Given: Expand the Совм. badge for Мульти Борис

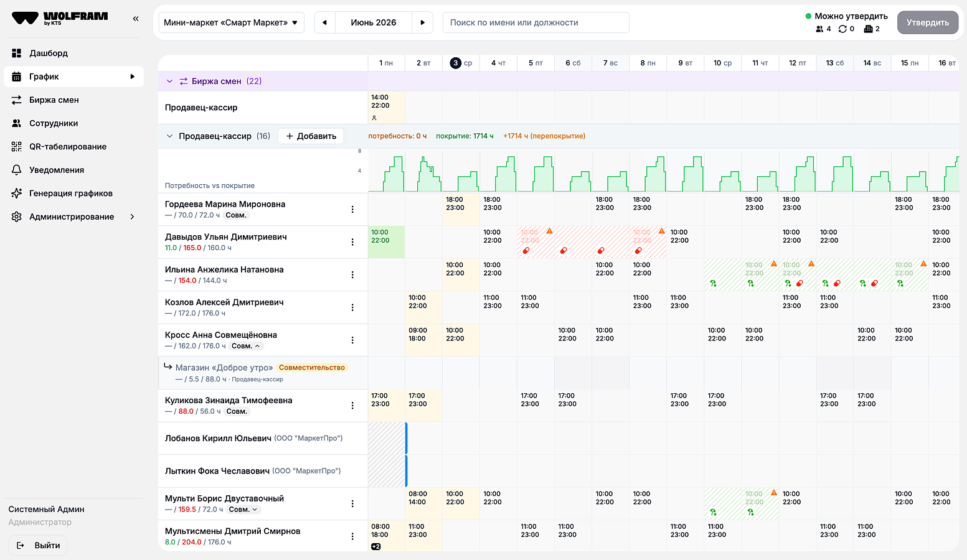Looking at the screenshot, I should pyautogui.click(x=243, y=510).
